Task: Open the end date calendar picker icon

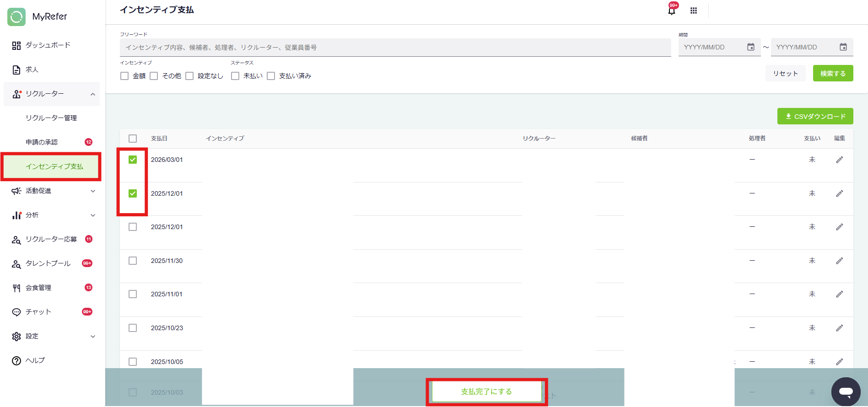Action: point(843,47)
